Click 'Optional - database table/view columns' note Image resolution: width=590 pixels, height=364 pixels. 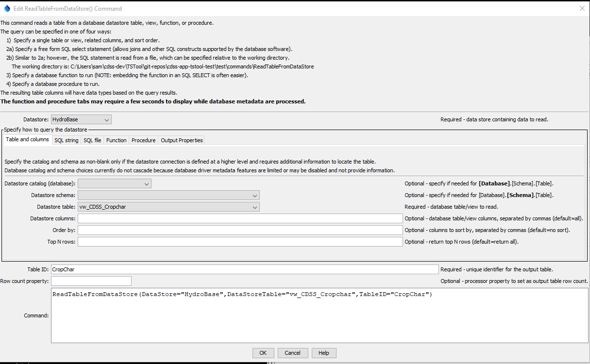click(x=494, y=218)
